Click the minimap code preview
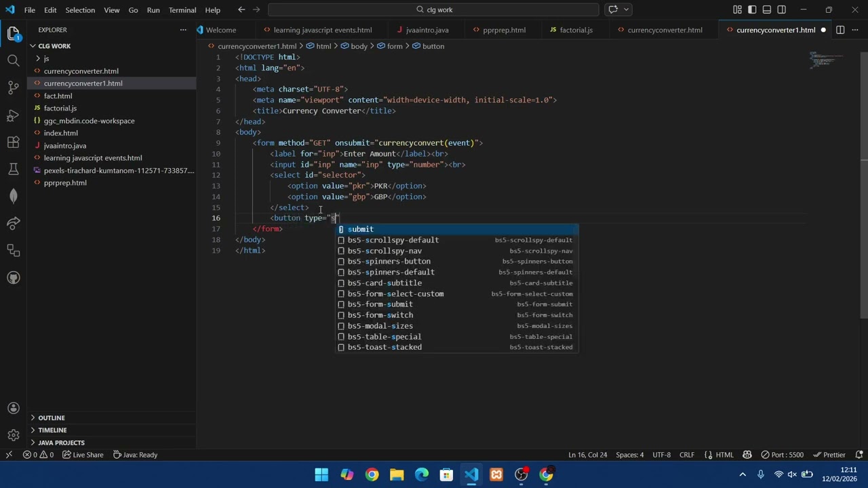Viewport: 868px width, 488px height. tap(825, 60)
